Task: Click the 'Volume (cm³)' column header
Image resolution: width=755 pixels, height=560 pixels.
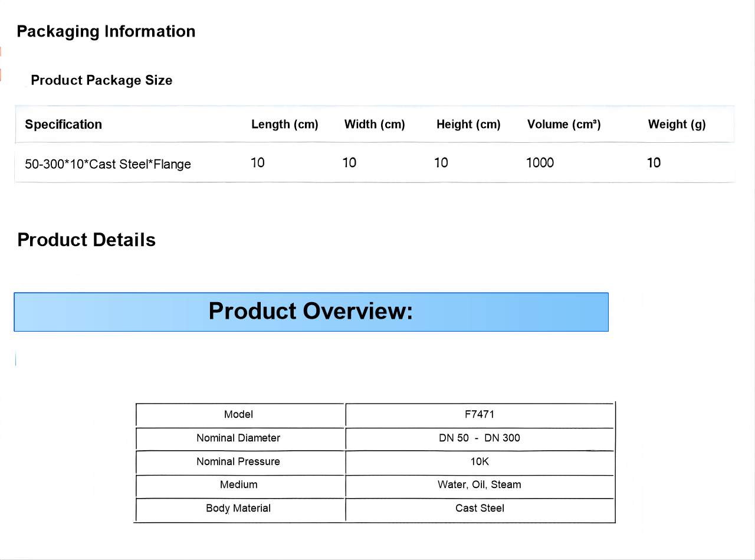Action: (564, 125)
